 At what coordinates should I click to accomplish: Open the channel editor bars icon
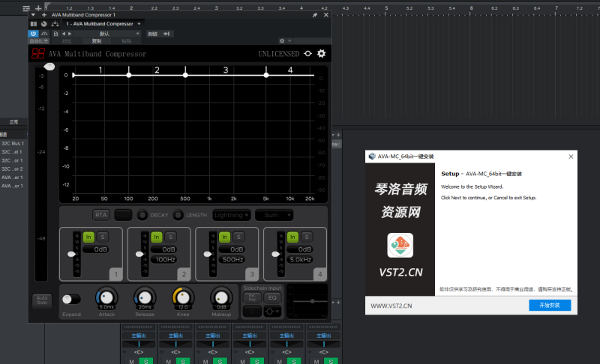point(34,24)
